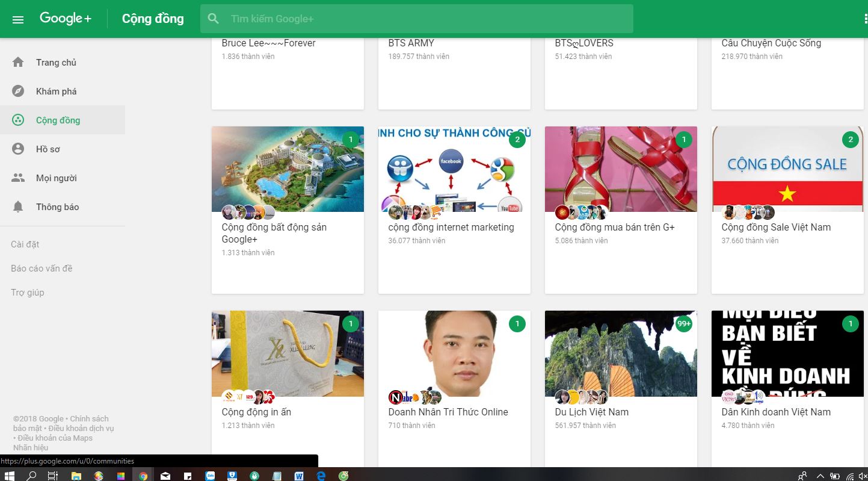Open Cộng động in ấn thumbnail

[288, 353]
